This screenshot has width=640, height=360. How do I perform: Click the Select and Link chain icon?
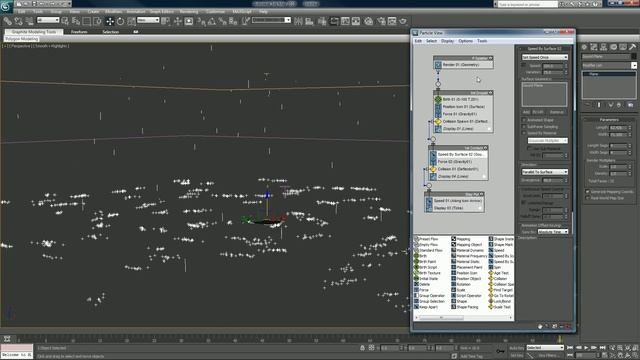pos(8,21)
